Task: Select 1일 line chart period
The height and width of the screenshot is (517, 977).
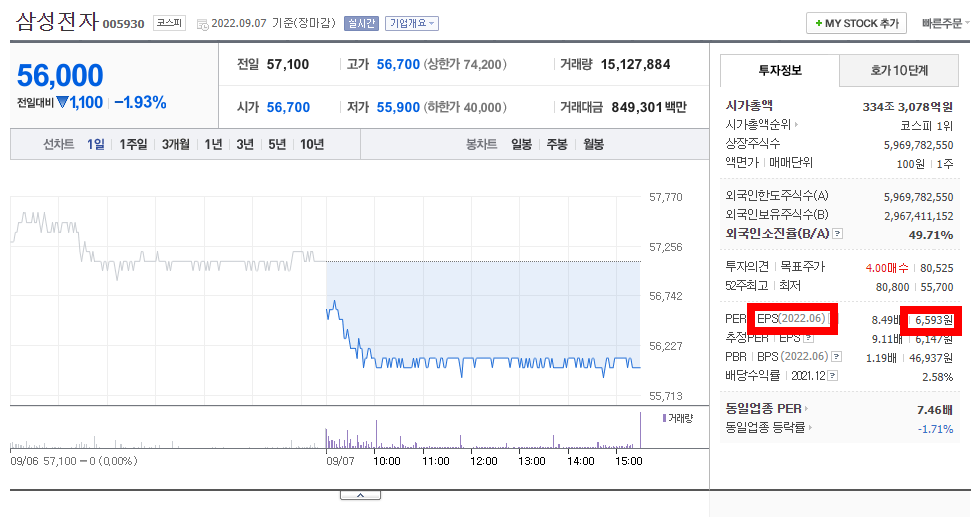Action: tap(95, 145)
